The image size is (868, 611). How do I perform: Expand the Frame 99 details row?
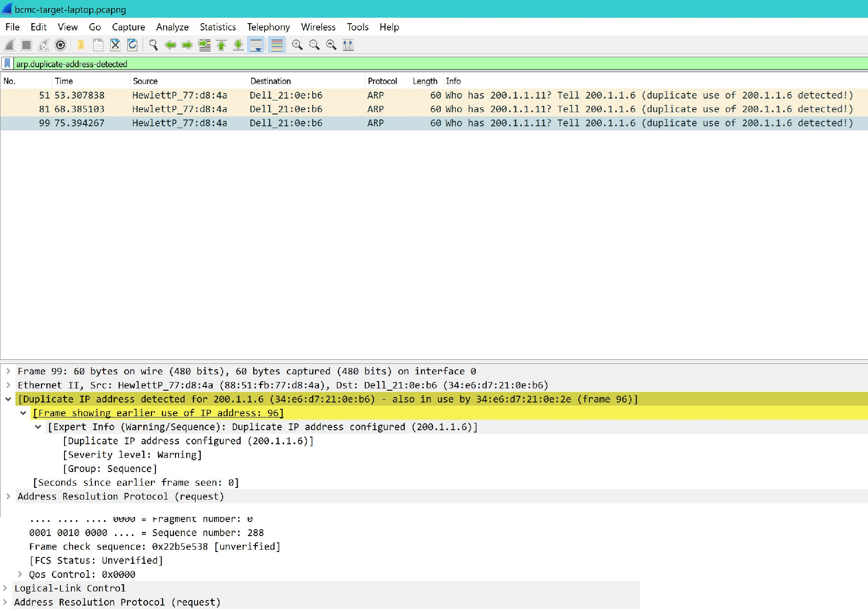8,371
